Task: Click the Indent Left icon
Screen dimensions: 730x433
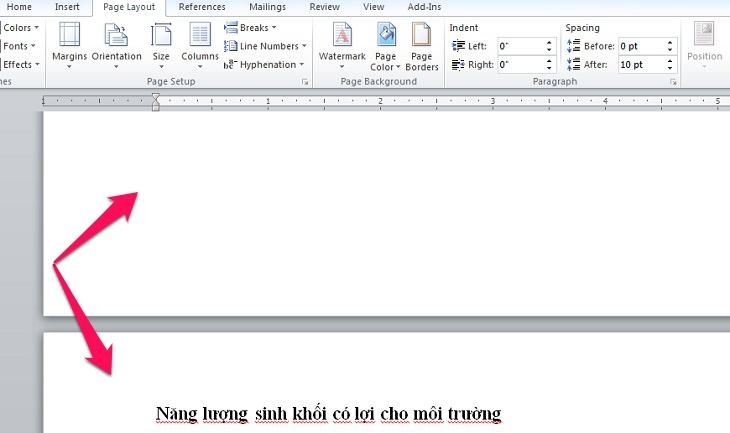Action: (x=459, y=46)
